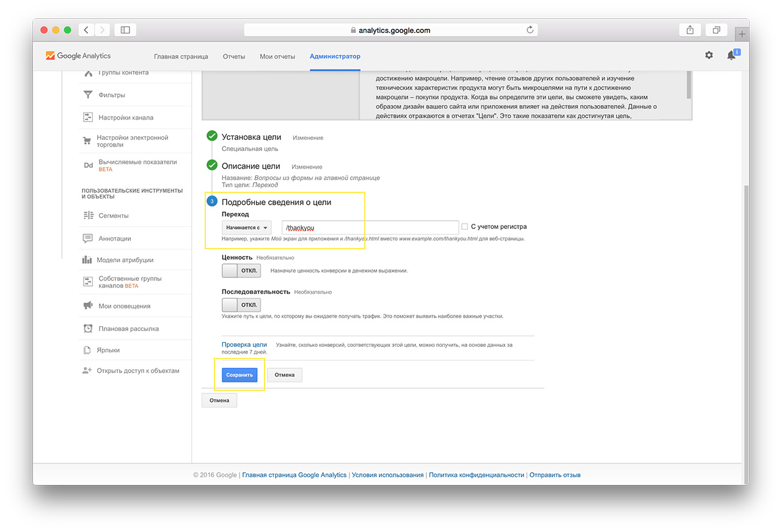782x532 pixels.
Task: Open the 'Начинается с' match type dropdown
Action: 246,227
